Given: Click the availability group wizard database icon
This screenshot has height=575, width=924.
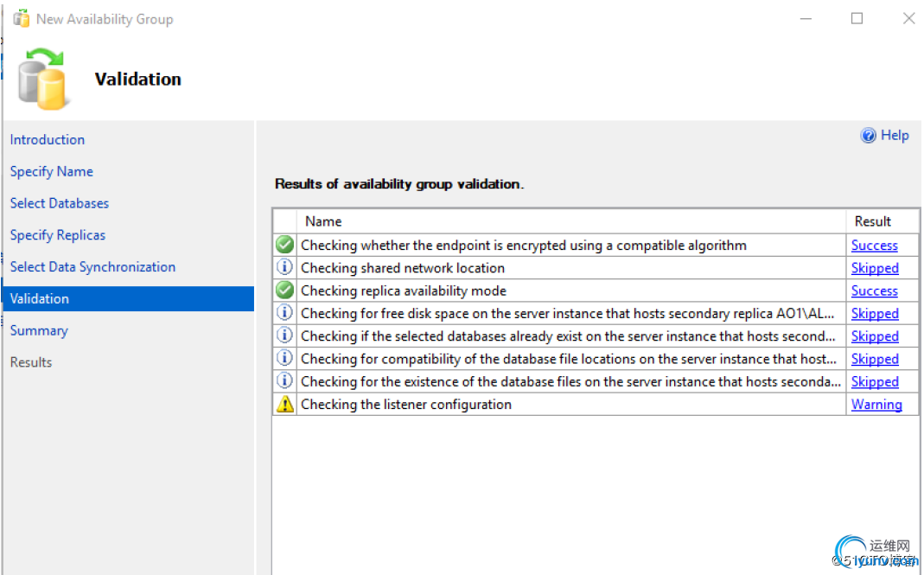Looking at the screenshot, I should click(x=43, y=78).
